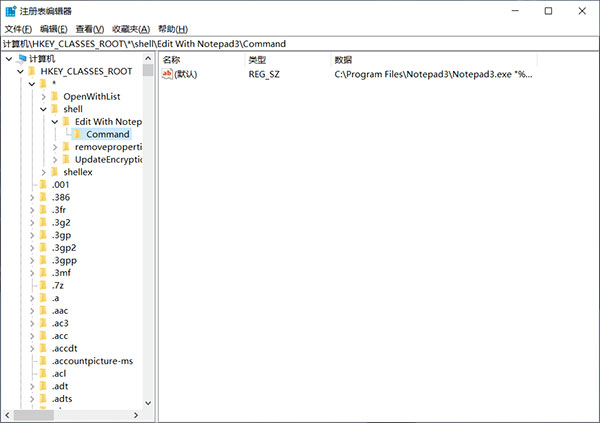Click the registry path address bar
Image resolution: width=600 pixels, height=423 pixels.
point(300,44)
